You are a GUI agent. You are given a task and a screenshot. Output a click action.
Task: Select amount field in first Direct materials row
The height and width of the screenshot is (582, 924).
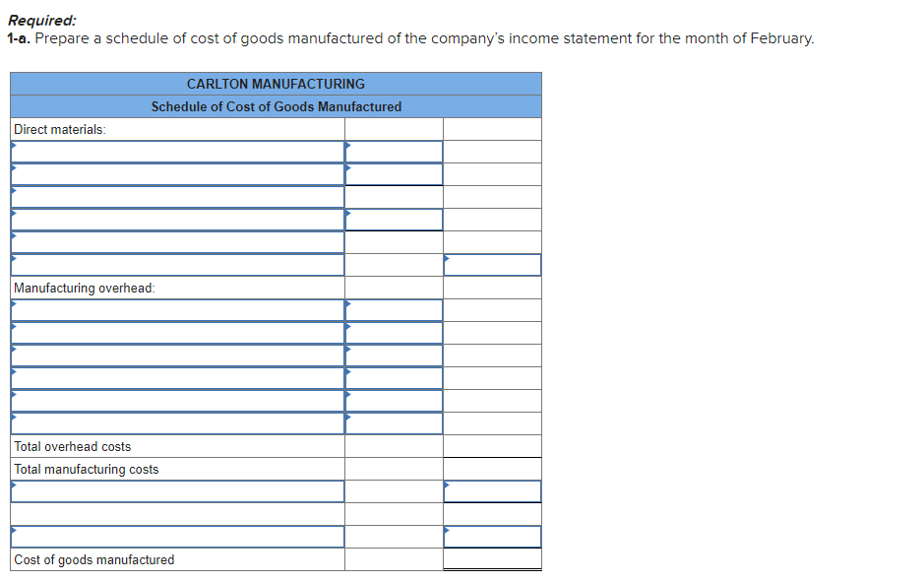pyautogui.click(x=394, y=152)
